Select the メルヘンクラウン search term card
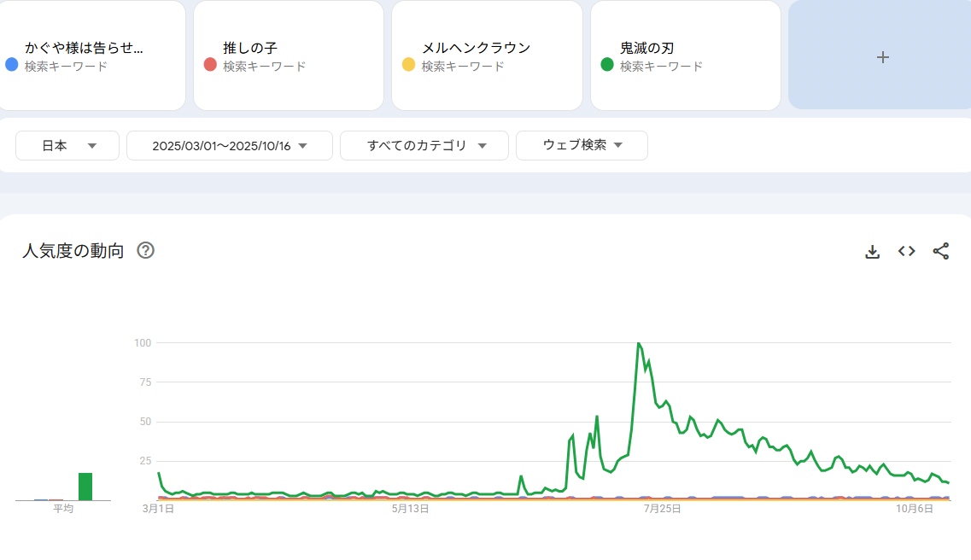Image resolution: width=971 pixels, height=560 pixels. pyautogui.click(x=488, y=55)
